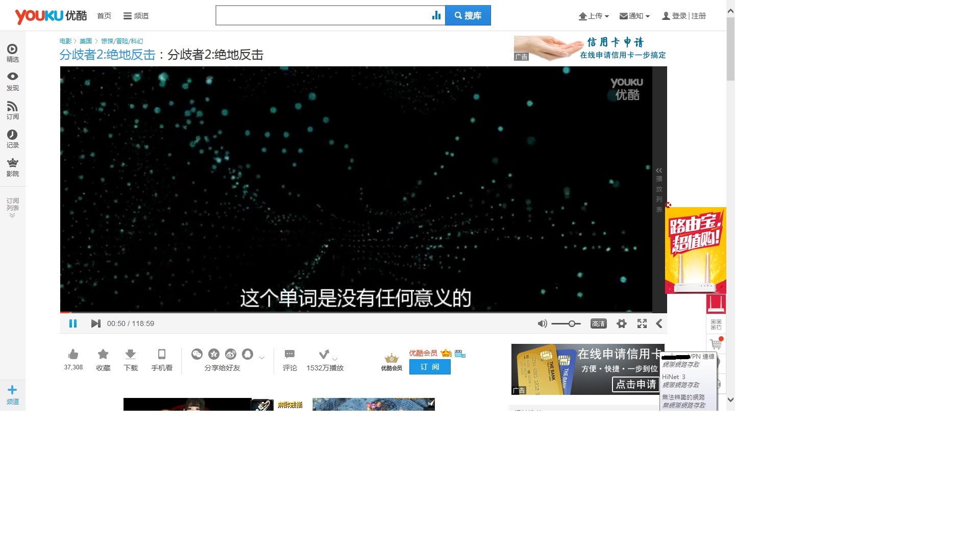The image size is (980, 551).
Task: Share via WeChat icon
Action: 197,354
